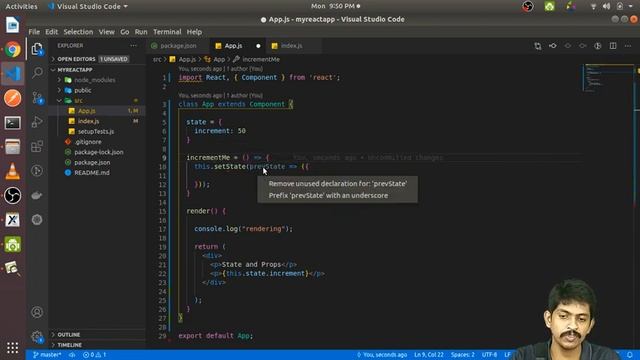This screenshot has width=640, height=360.
Task: Click the 'You, seconds ago' blame status
Action: 382,355
